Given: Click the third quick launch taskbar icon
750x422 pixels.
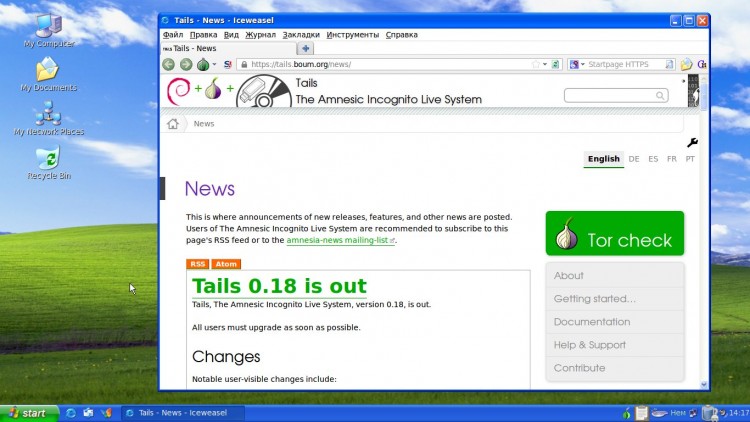Looking at the screenshot, I should pyautogui.click(x=106, y=413).
